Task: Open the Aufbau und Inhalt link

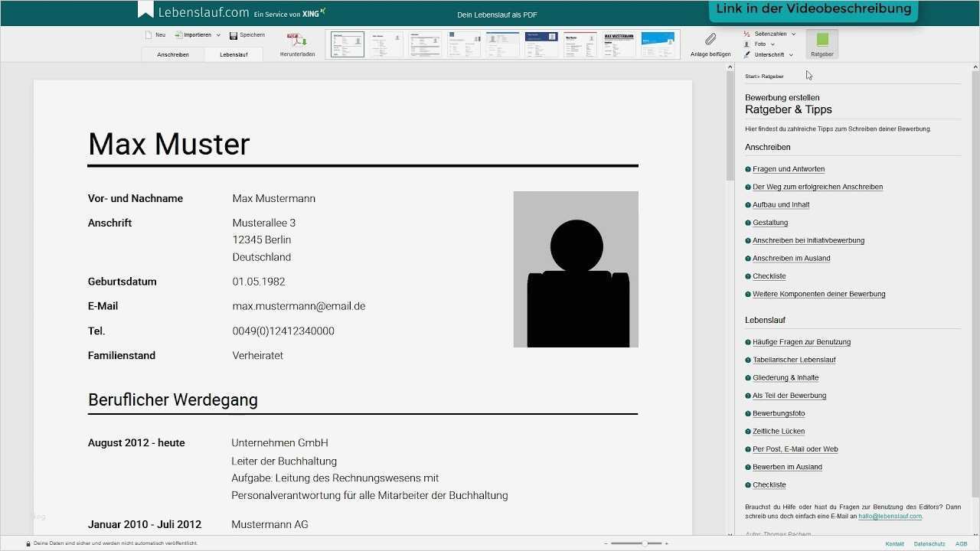Action: pyautogui.click(x=781, y=205)
